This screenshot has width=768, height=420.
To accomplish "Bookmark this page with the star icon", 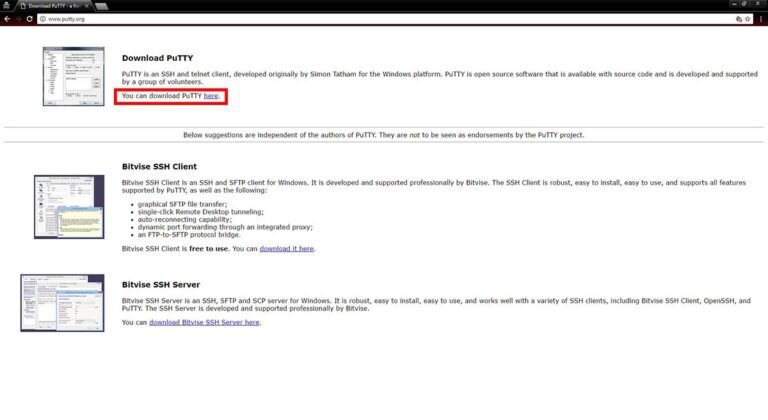I will 747,19.
